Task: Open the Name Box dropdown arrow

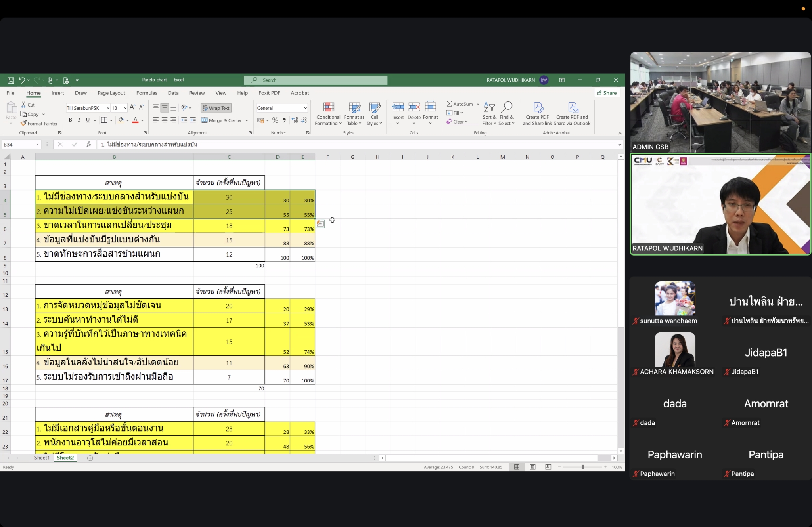Action: coord(38,145)
